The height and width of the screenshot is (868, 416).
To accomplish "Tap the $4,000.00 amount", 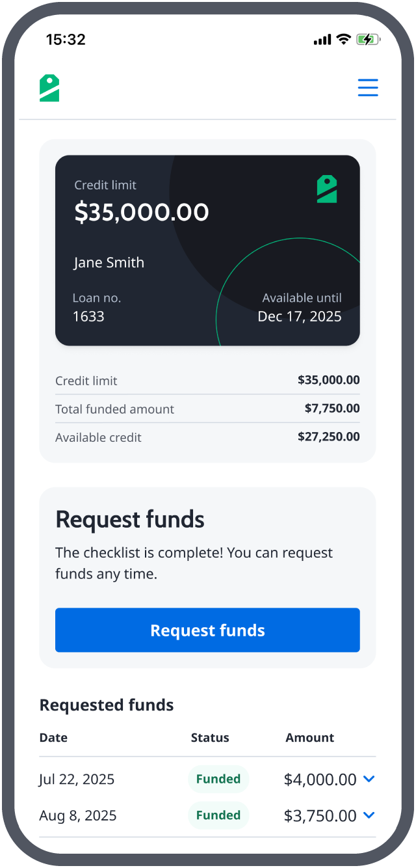I will [x=320, y=779].
